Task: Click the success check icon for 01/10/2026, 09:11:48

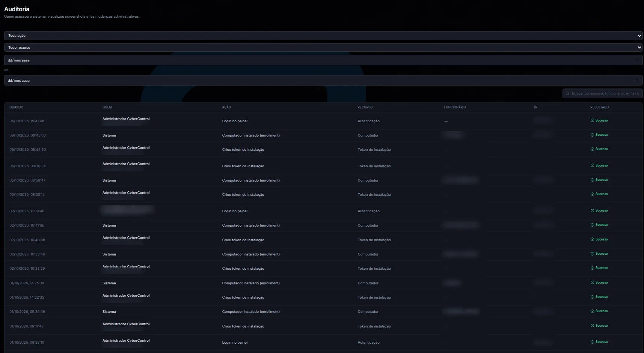Action: click(x=592, y=326)
